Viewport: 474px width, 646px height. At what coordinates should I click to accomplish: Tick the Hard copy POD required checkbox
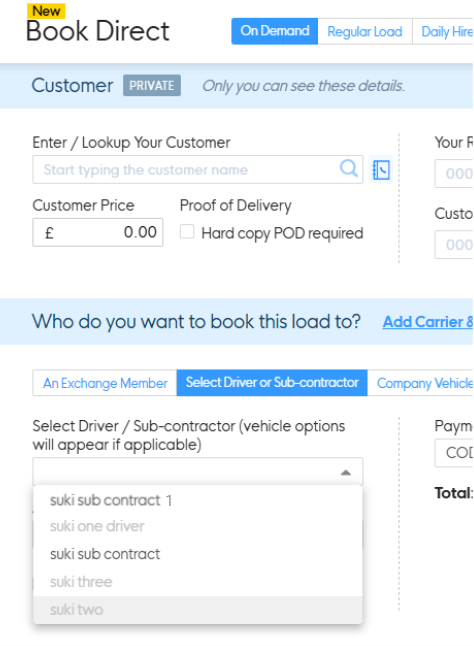187,232
